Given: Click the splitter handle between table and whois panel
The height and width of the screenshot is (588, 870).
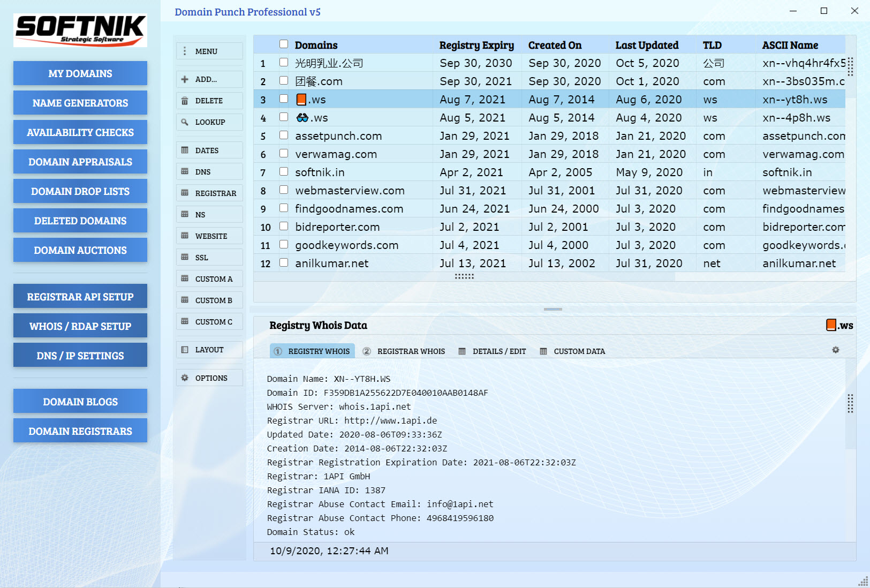Looking at the screenshot, I should (553, 309).
